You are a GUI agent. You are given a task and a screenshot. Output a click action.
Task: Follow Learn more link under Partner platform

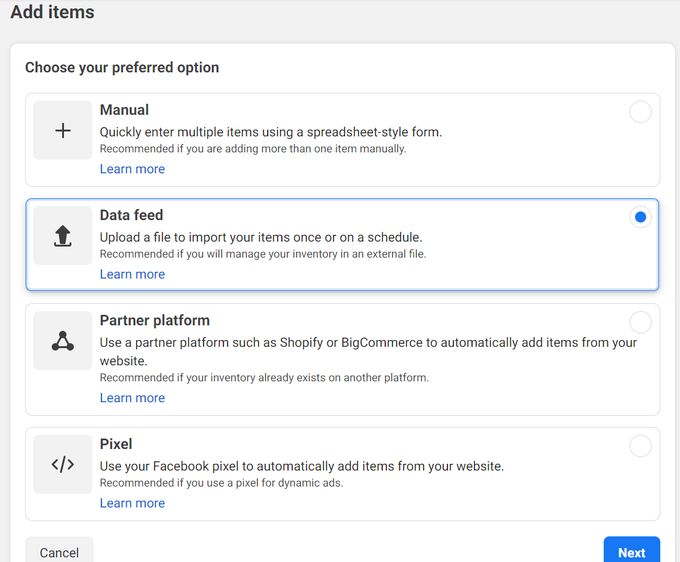[132, 398]
